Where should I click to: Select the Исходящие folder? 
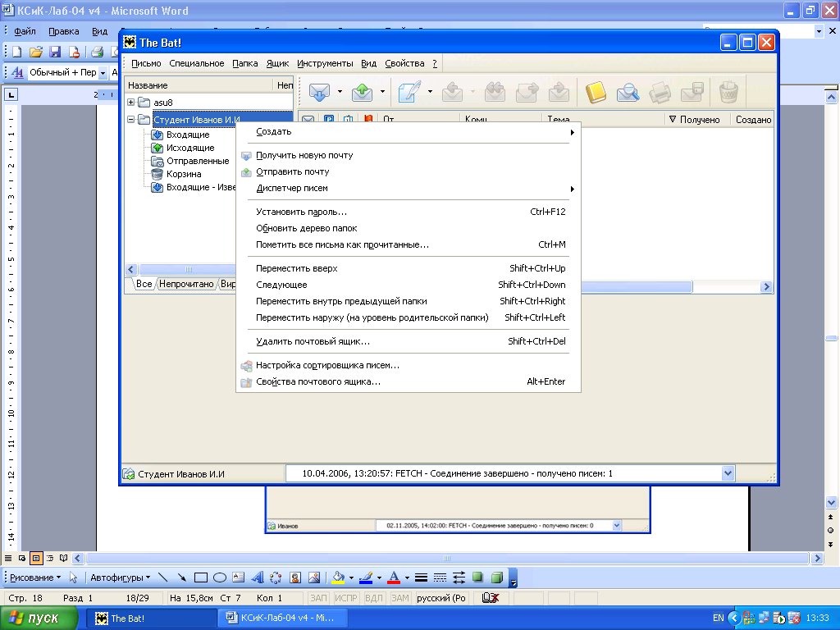(190, 148)
